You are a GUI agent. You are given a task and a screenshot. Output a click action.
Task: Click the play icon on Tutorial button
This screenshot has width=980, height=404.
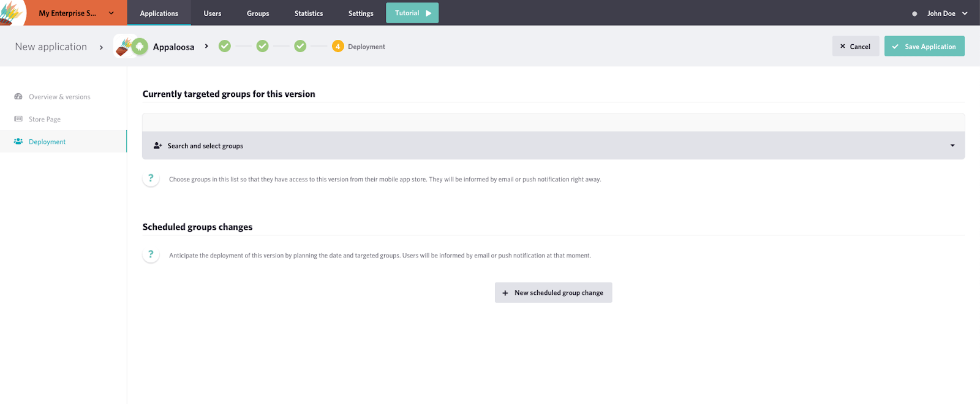pos(429,13)
